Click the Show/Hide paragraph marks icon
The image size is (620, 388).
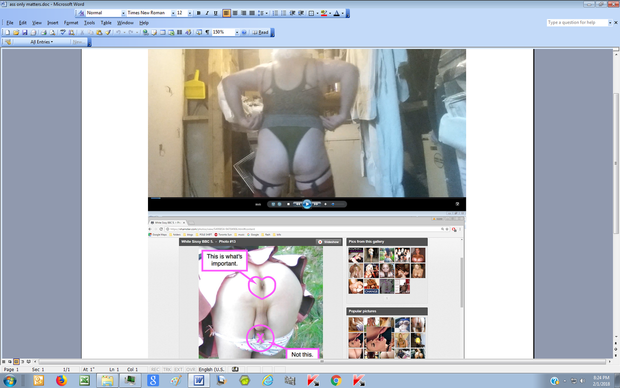[207, 32]
